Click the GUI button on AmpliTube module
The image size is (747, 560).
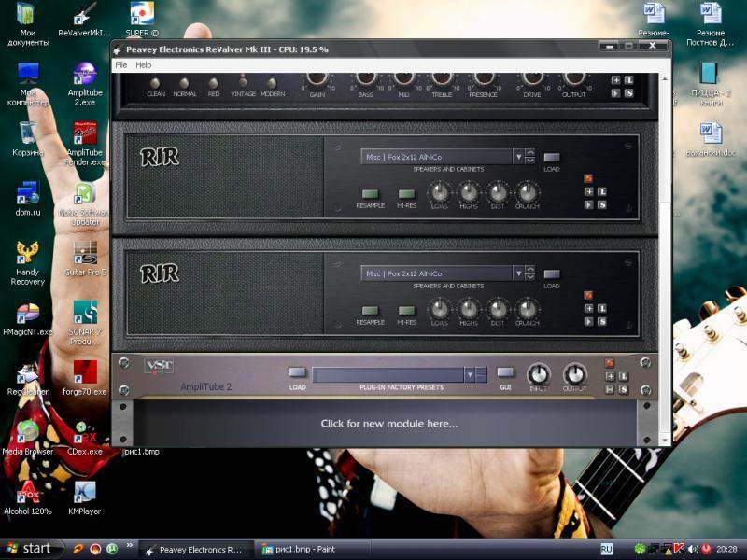[505, 372]
